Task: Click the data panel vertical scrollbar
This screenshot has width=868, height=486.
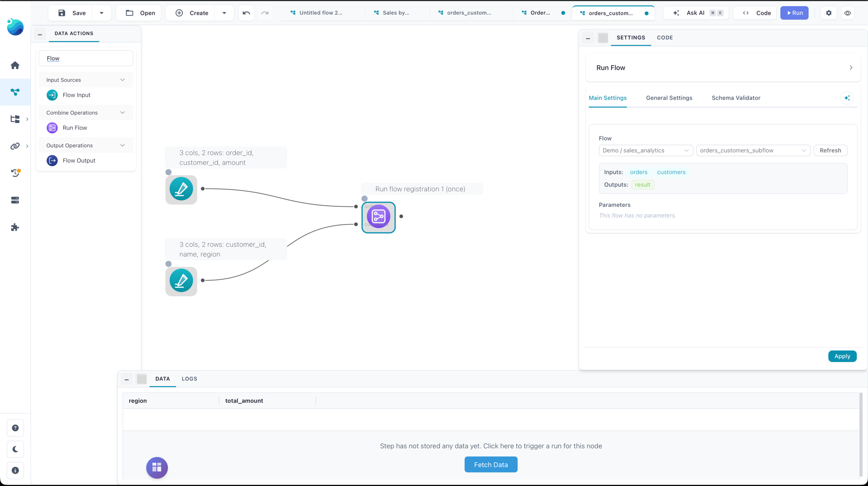Action: coord(861,434)
